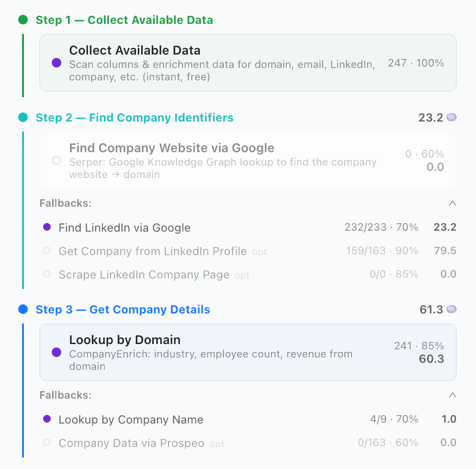Click the blue Step 3 status dot
The height and width of the screenshot is (469, 476).
(x=23, y=310)
